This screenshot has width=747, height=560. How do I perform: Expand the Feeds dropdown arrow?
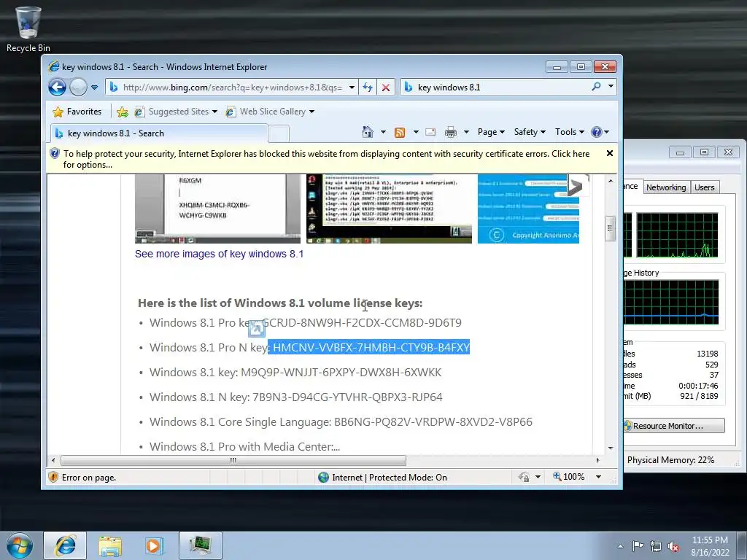click(416, 132)
